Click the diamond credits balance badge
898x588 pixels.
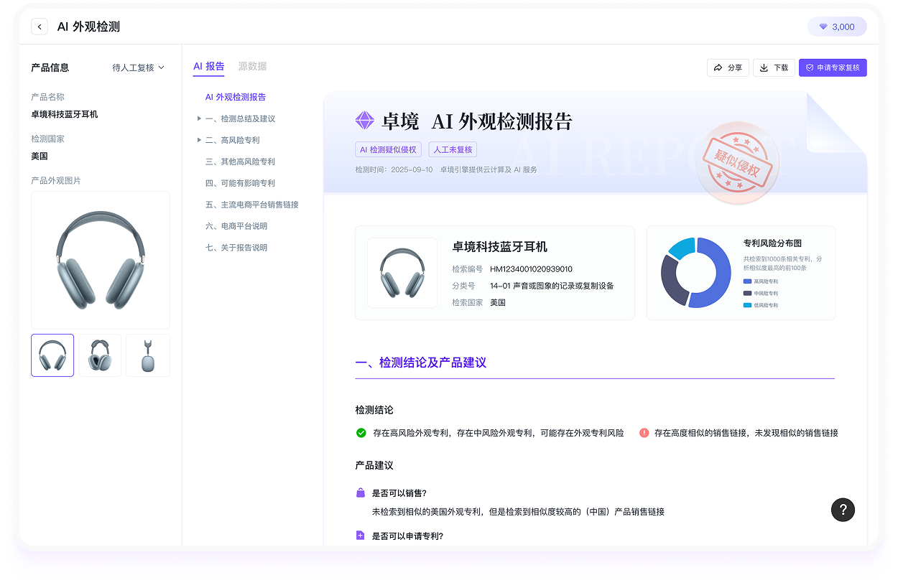point(837,27)
